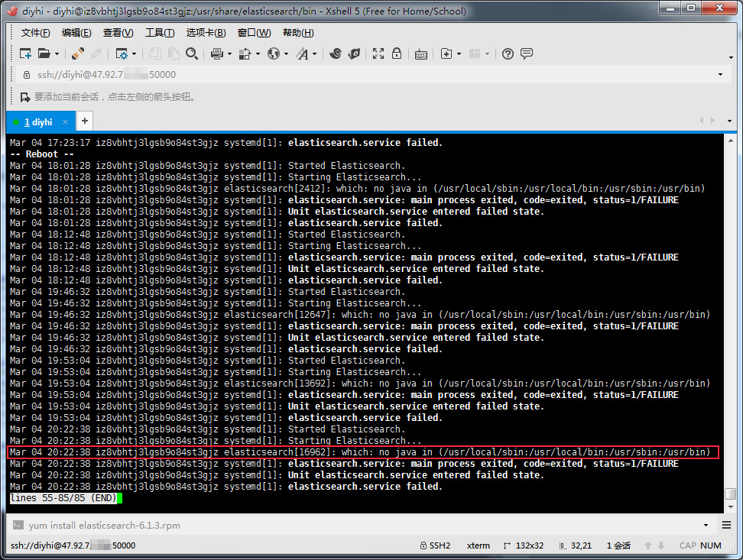
Task: Expand the font dropdown arrow
Action: [x=315, y=54]
